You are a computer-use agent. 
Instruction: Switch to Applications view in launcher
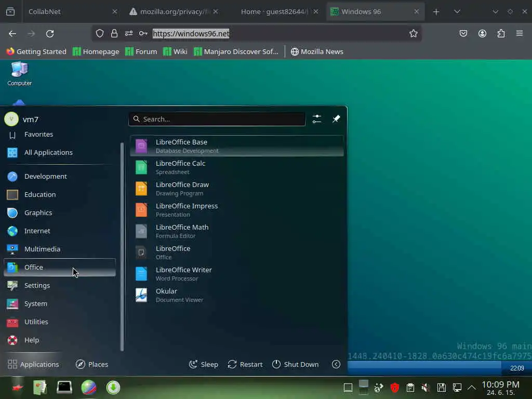click(33, 364)
